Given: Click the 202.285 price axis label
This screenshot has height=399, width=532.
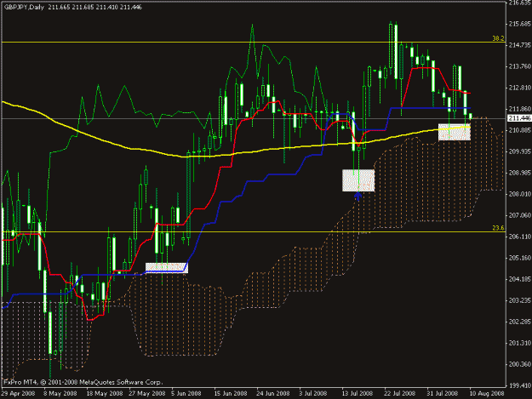Looking at the screenshot, I should [x=520, y=322].
